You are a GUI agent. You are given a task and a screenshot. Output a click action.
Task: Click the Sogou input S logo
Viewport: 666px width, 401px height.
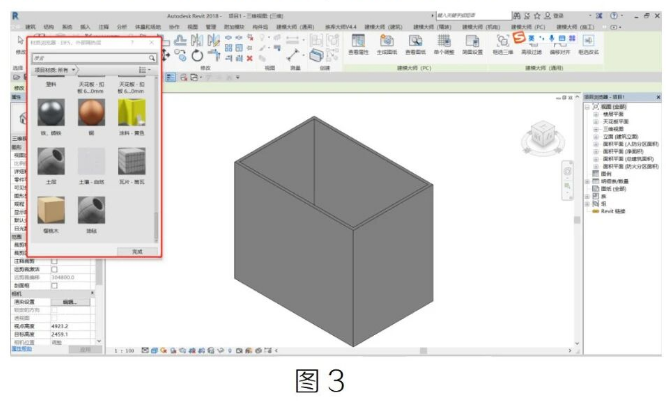click(x=519, y=37)
